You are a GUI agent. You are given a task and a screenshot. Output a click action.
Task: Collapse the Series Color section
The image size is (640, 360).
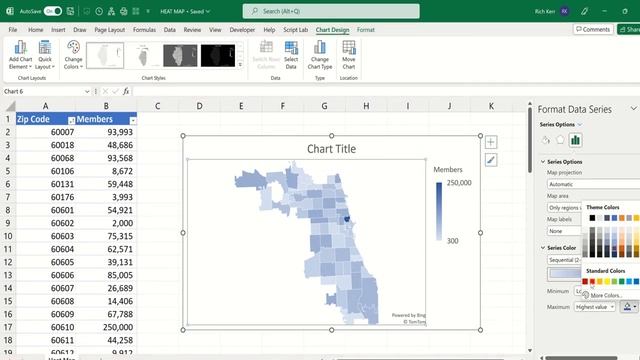(x=543, y=248)
